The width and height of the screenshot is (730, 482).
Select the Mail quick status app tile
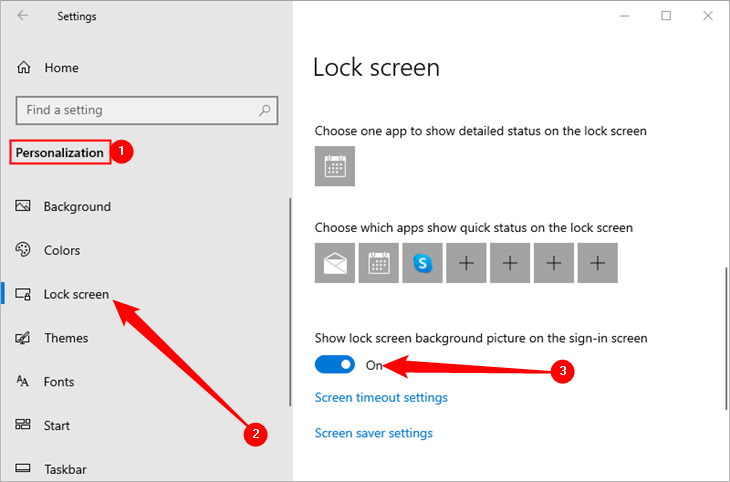click(x=335, y=263)
